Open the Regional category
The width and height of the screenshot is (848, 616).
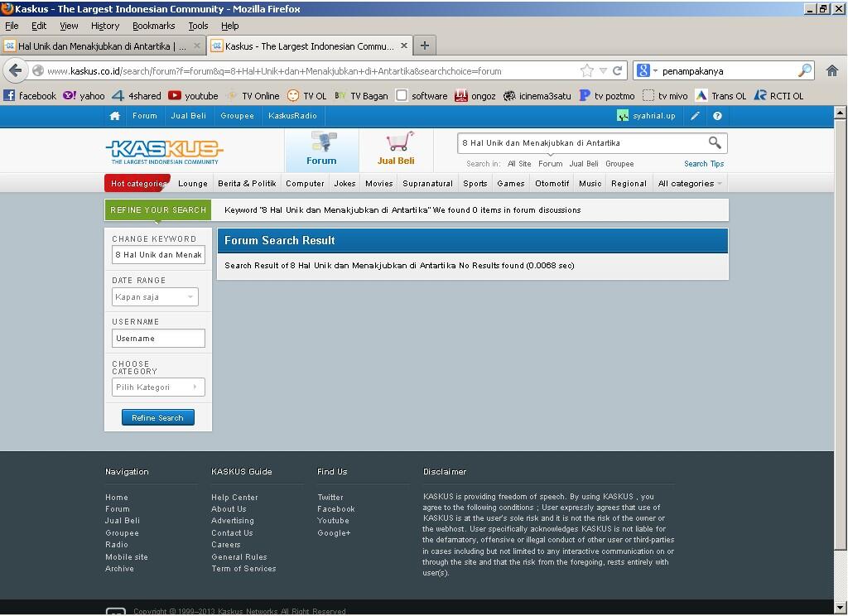629,183
